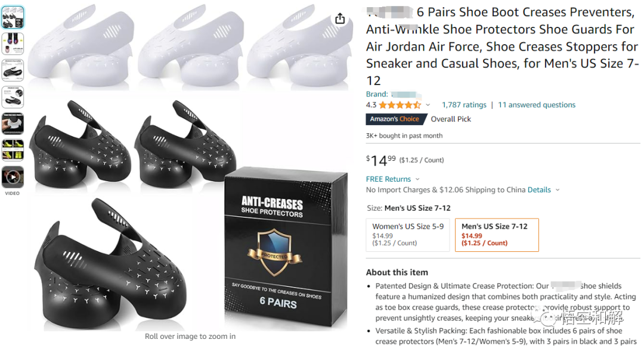Click the Amazon's Choice badge
The image size is (644, 346).
394,119
